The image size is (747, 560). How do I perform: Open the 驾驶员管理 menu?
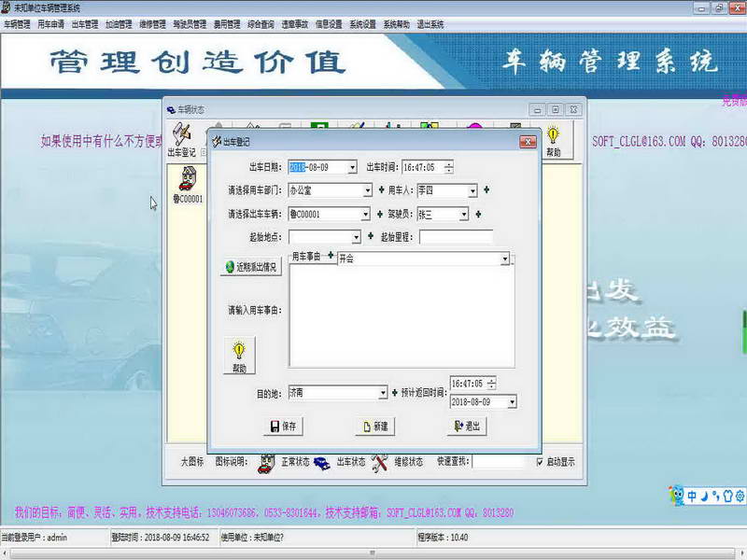[x=190, y=24]
